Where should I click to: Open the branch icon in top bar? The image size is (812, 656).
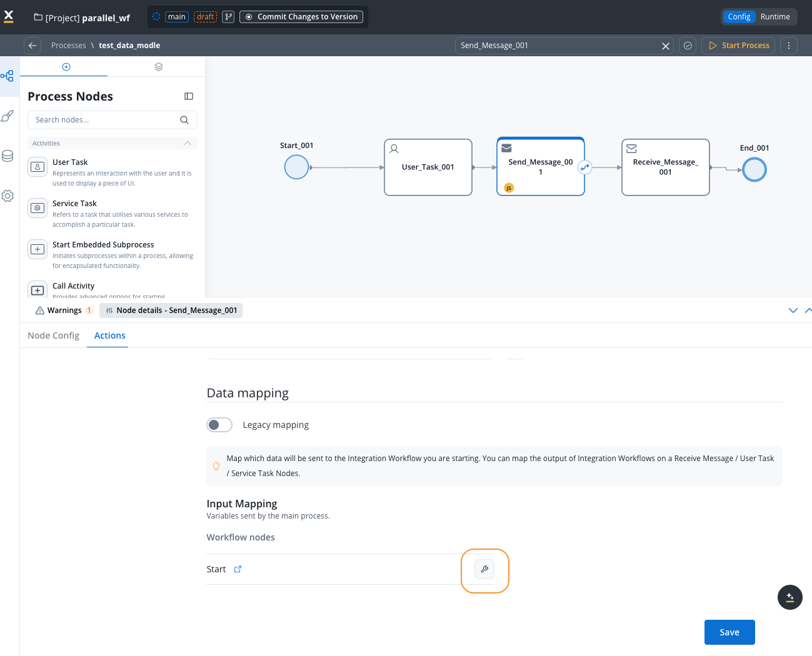(228, 17)
